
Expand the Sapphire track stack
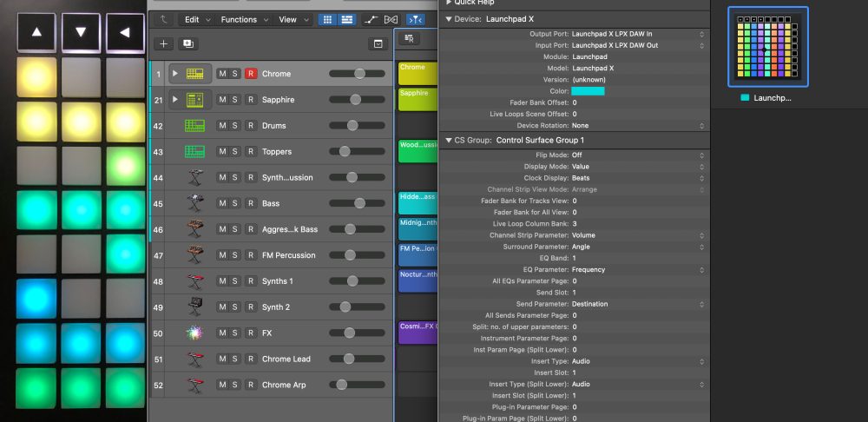click(175, 100)
